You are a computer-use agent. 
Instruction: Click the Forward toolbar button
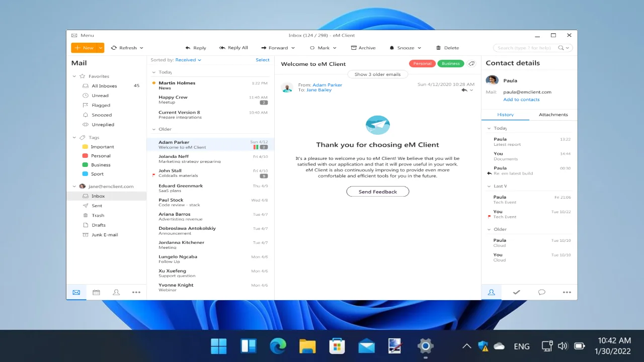tap(275, 48)
